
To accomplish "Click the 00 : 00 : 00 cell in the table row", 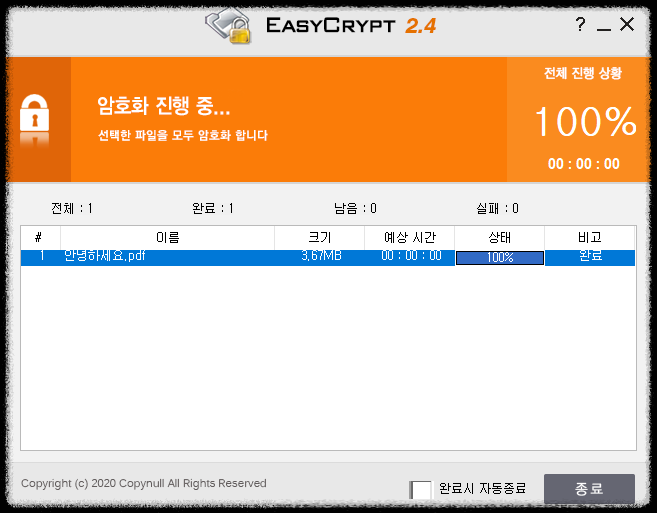I will [x=411, y=255].
